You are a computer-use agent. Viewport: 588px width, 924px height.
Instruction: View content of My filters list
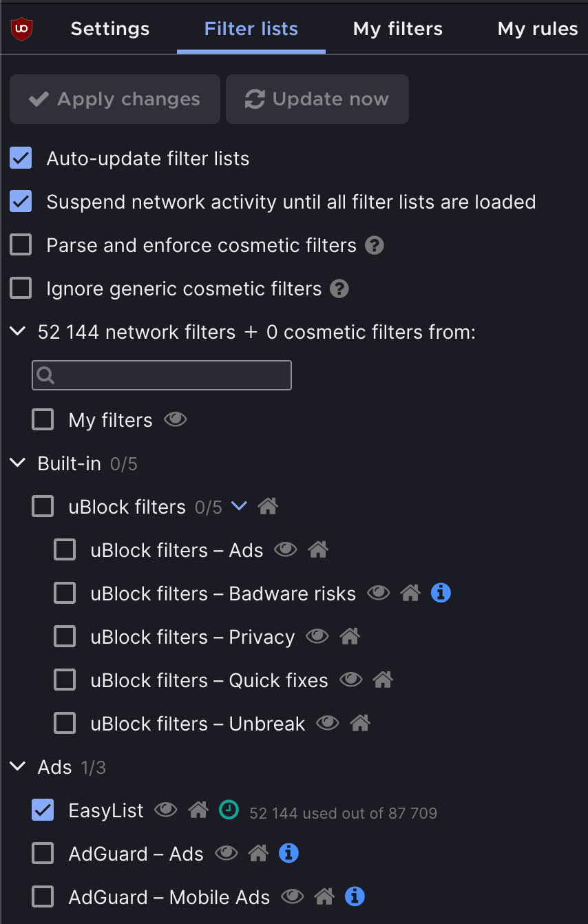point(175,419)
